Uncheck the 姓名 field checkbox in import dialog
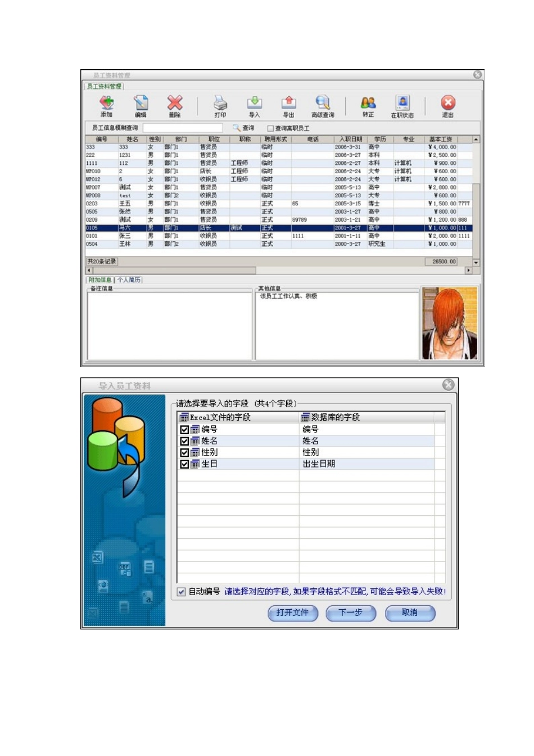This screenshot has width=534, height=756. point(184,441)
